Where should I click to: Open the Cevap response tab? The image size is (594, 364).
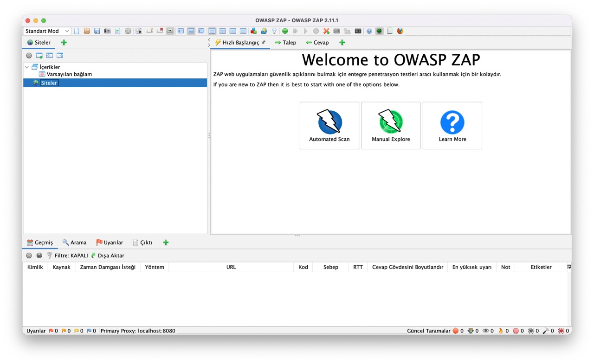[x=317, y=43]
